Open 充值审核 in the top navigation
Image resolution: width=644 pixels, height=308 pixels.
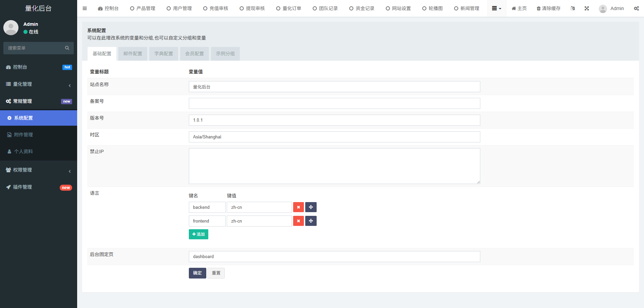(x=216, y=8)
